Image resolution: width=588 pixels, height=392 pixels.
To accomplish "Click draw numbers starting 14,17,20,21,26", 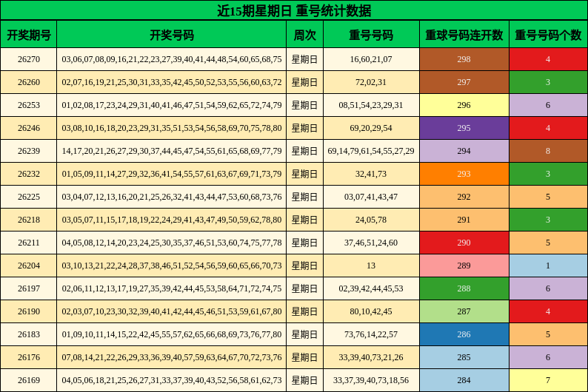I will pyautogui.click(x=171, y=151).
